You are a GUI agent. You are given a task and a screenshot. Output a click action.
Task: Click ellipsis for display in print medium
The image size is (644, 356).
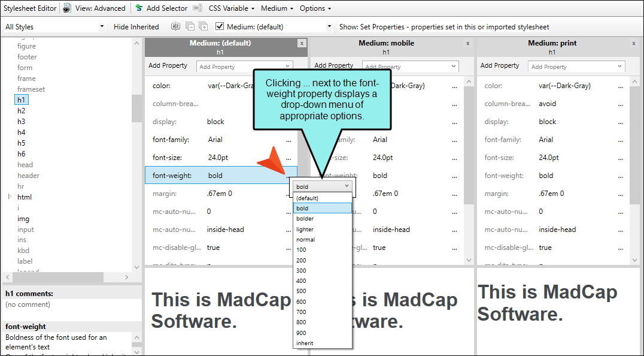pyautogui.click(x=621, y=123)
